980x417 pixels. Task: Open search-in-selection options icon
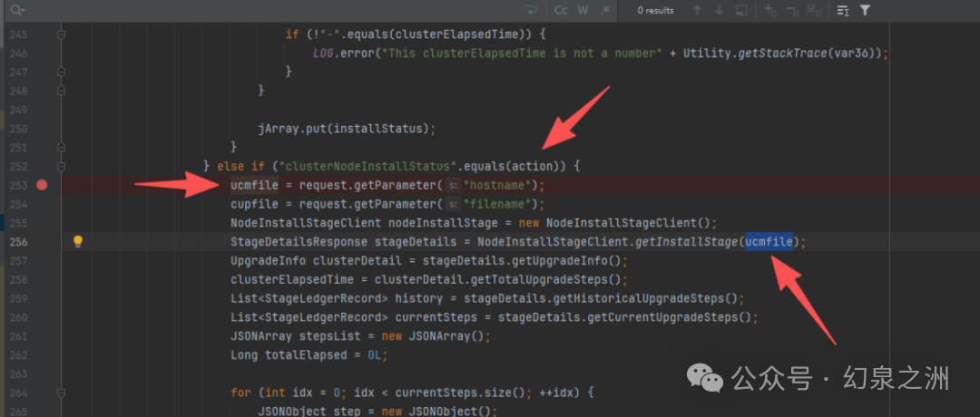point(842,10)
